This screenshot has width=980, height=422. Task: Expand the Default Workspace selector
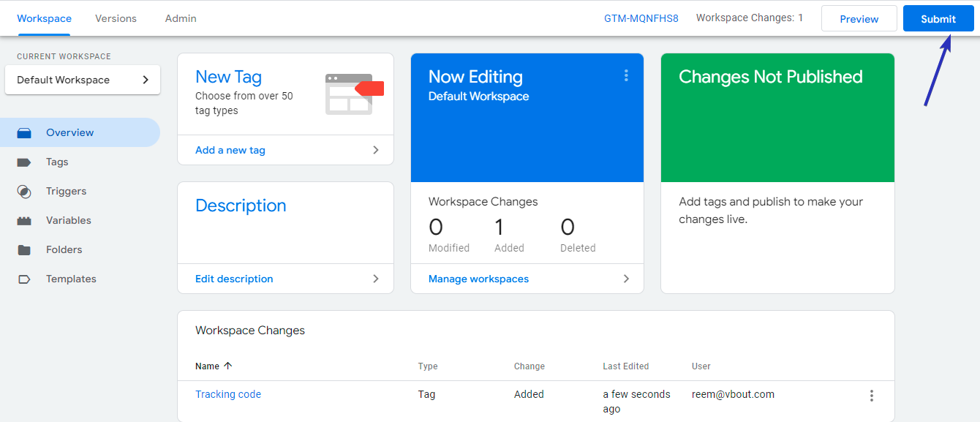83,80
